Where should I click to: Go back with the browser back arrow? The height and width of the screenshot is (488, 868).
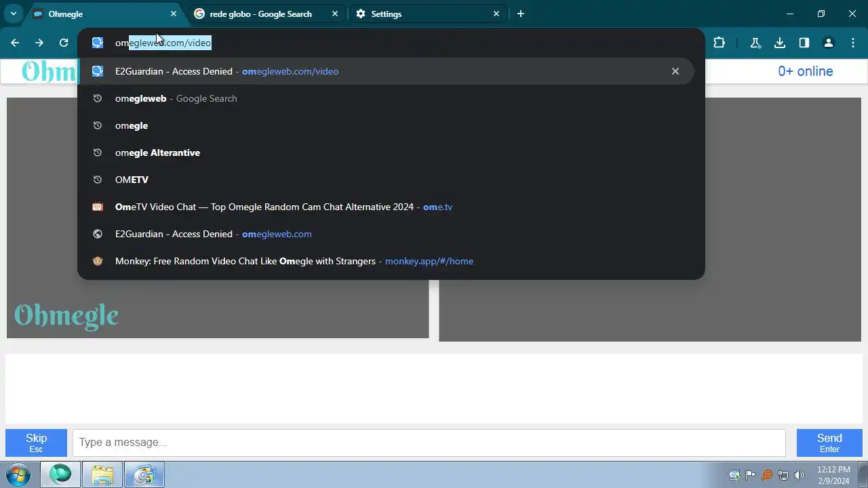click(x=15, y=43)
